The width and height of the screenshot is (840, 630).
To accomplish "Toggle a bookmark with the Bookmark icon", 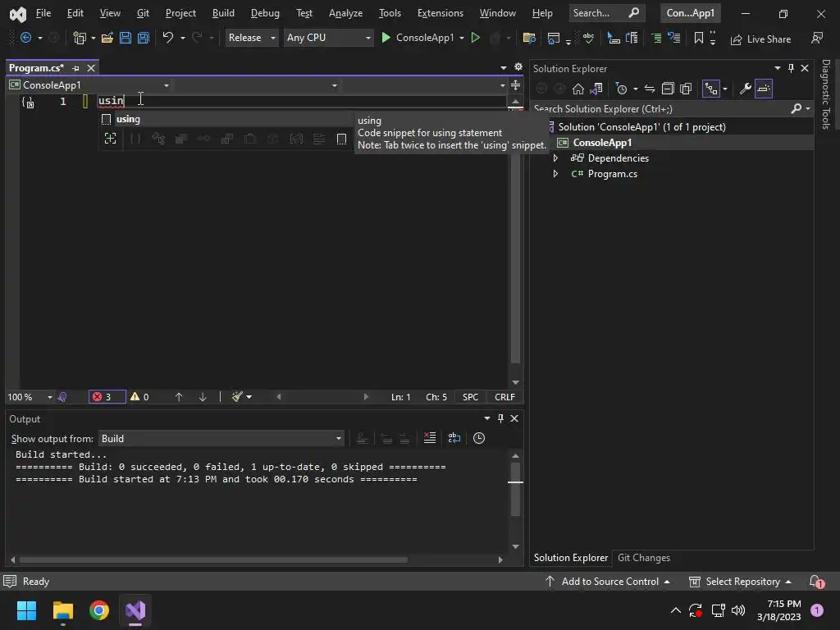I will point(699,38).
